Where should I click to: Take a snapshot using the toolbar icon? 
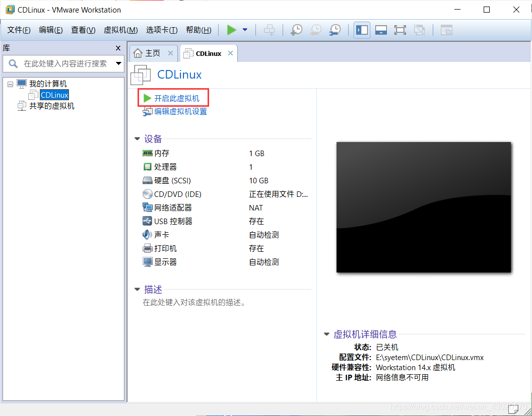[296, 30]
